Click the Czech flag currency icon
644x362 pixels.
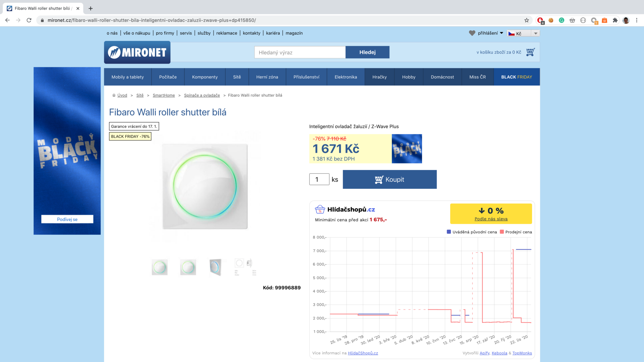point(512,33)
